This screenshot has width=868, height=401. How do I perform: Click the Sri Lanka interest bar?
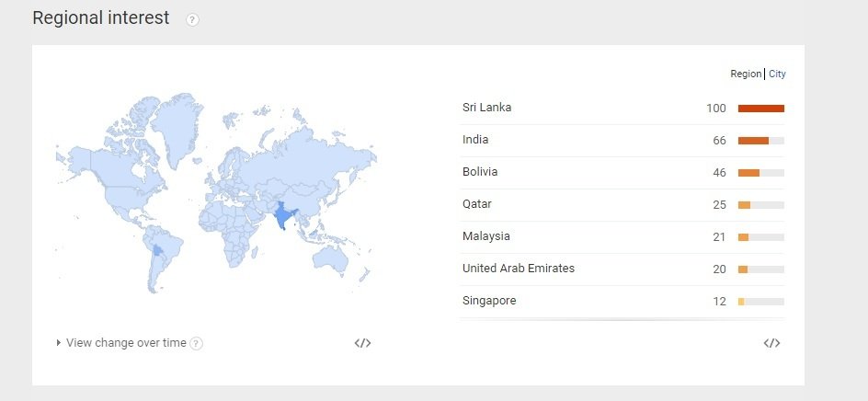pos(760,109)
